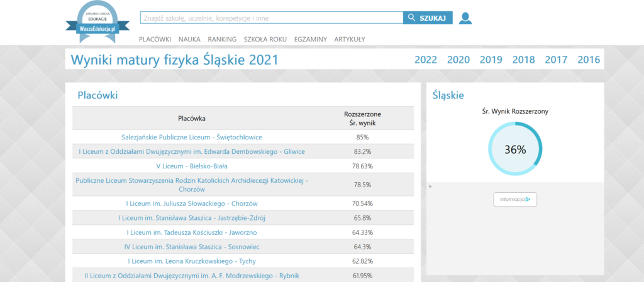The width and height of the screenshot is (644, 282).
Task: View 2016 matura results
Action: pos(589,60)
